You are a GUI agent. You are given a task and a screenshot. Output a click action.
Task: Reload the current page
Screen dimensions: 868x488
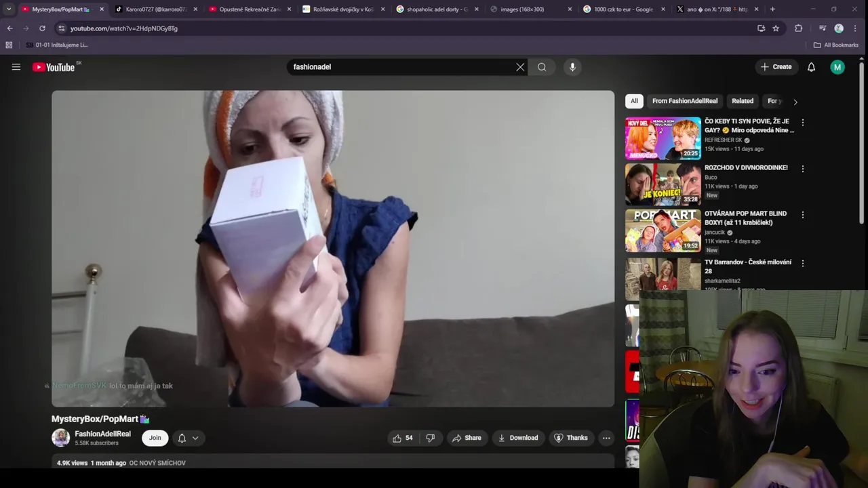tap(42, 28)
